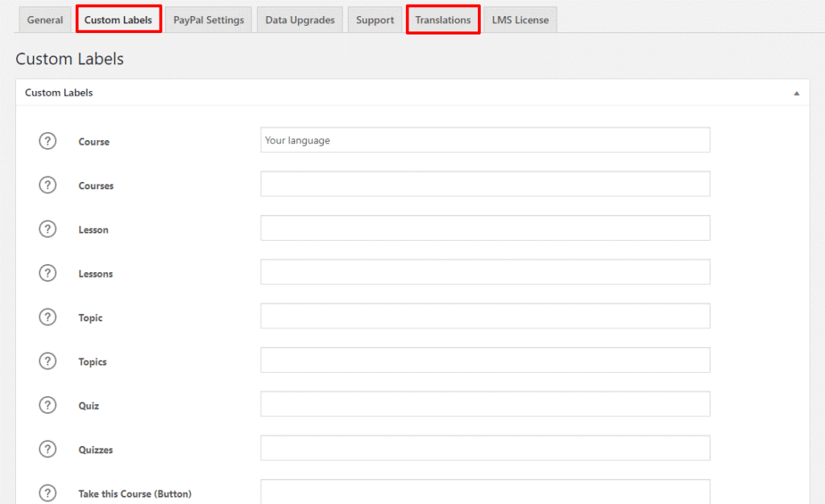Image resolution: width=825 pixels, height=504 pixels.
Task: Select the Custom Labels tab
Action: pos(118,20)
